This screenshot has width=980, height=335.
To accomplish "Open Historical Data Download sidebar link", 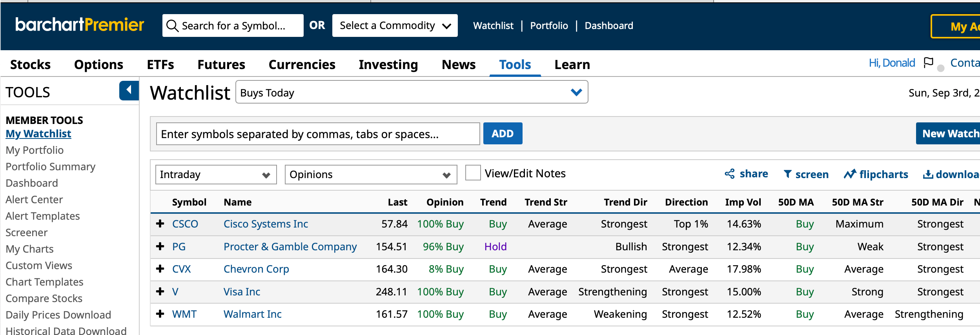I will (66, 331).
